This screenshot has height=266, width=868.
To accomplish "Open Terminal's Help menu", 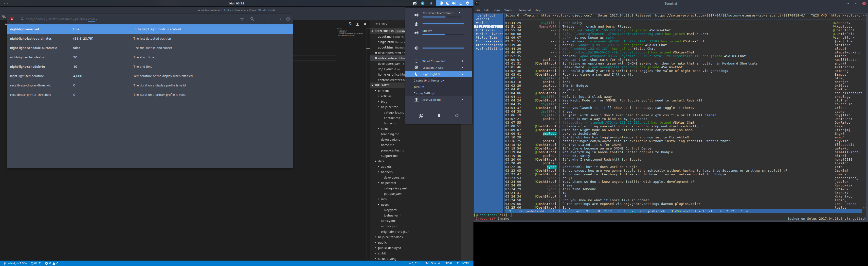I will (538, 10).
